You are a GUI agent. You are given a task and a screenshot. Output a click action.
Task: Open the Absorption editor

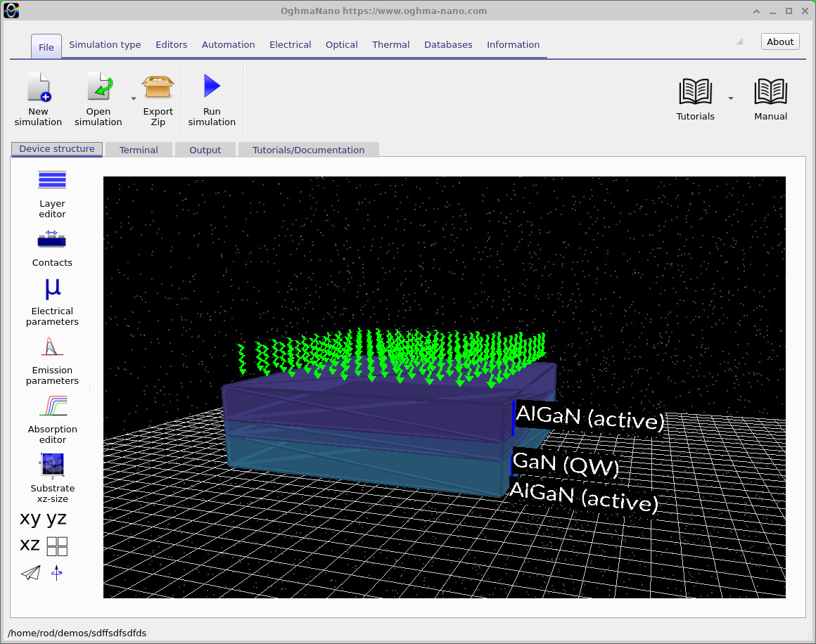pos(52,420)
